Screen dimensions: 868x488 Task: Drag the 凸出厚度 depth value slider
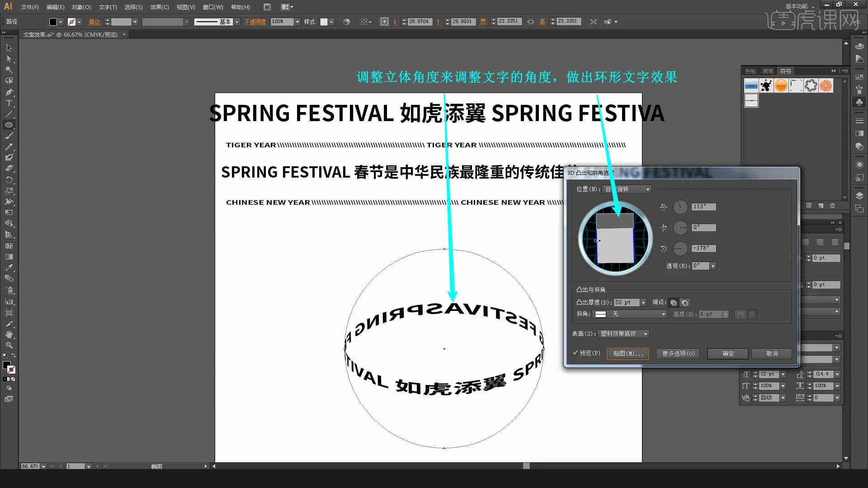pyautogui.click(x=644, y=302)
